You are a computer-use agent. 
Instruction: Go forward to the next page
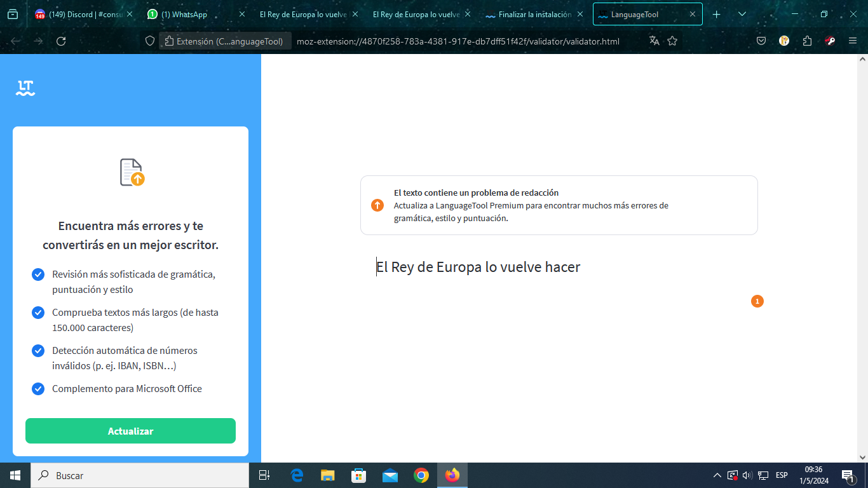pyautogui.click(x=38, y=41)
